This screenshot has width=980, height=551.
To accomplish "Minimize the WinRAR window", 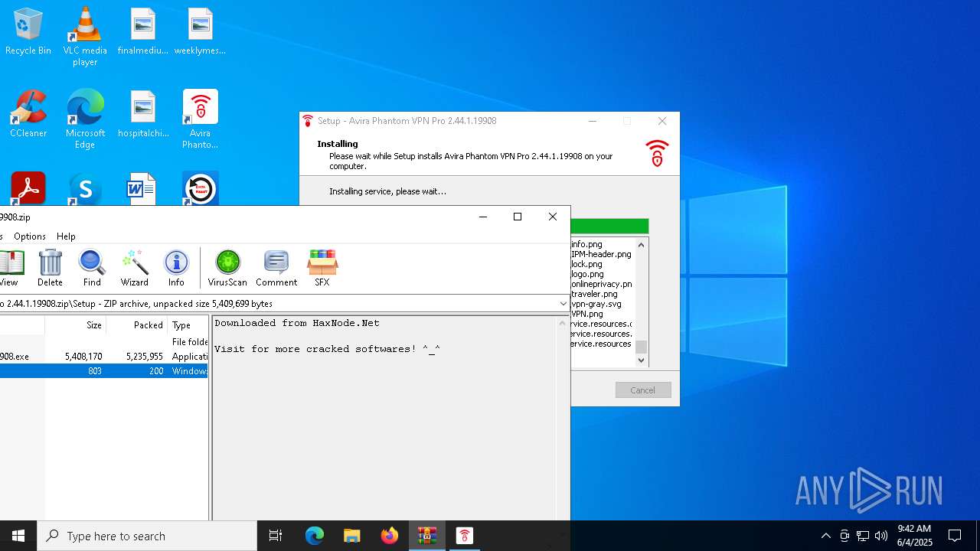I will pyautogui.click(x=482, y=217).
